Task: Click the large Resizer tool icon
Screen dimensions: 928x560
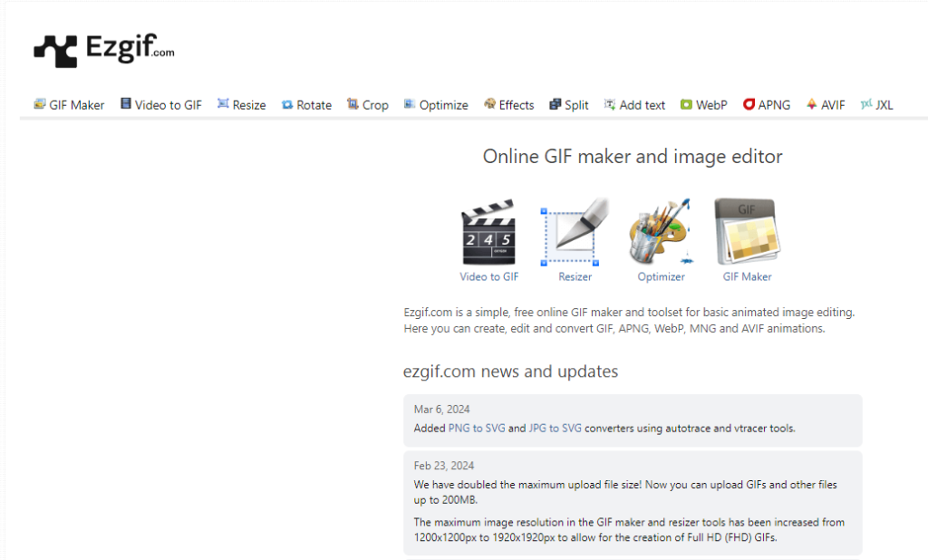Action: point(574,235)
